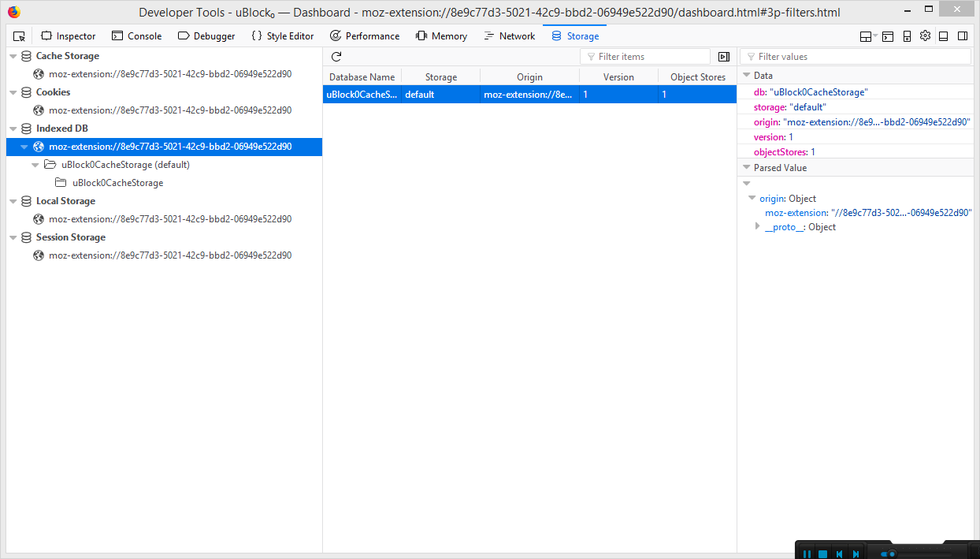This screenshot has height=559, width=980.
Task: Click the objectStores: 1 entry
Action: [785, 152]
